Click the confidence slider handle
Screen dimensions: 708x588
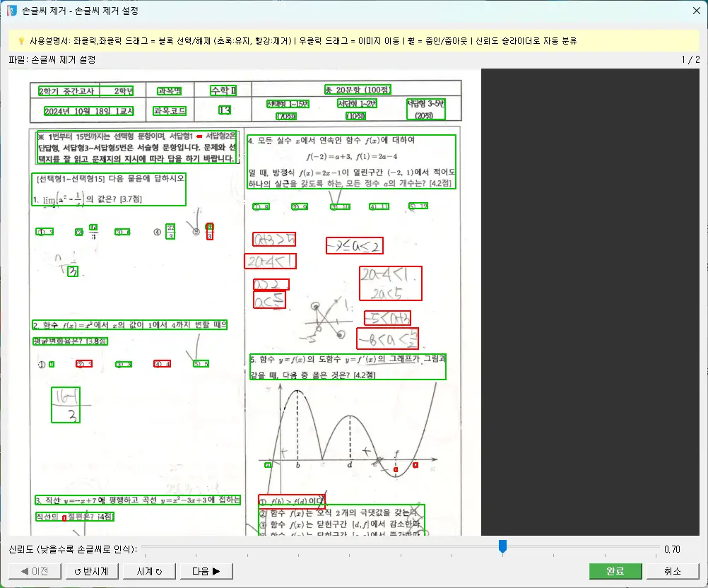click(502, 546)
